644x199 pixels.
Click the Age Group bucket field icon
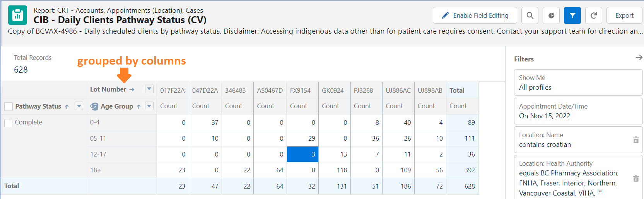tap(94, 106)
